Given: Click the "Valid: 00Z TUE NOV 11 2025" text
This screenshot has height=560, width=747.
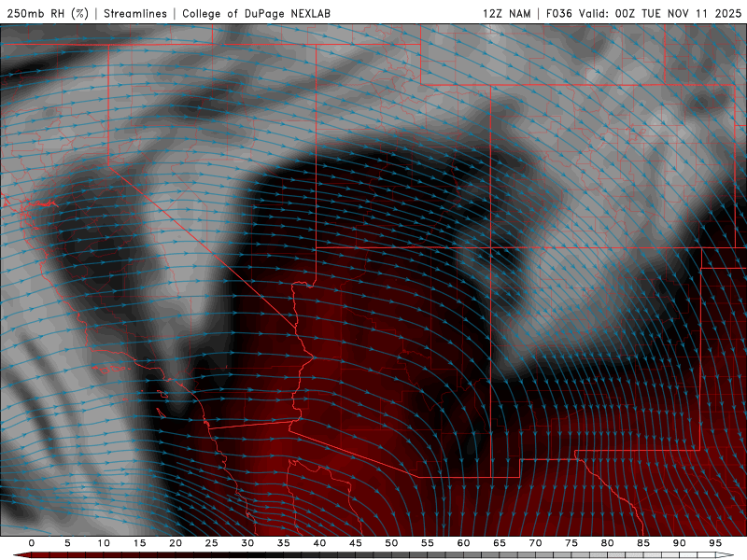Looking at the screenshot, I should pyautogui.click(x=660, y=14).
